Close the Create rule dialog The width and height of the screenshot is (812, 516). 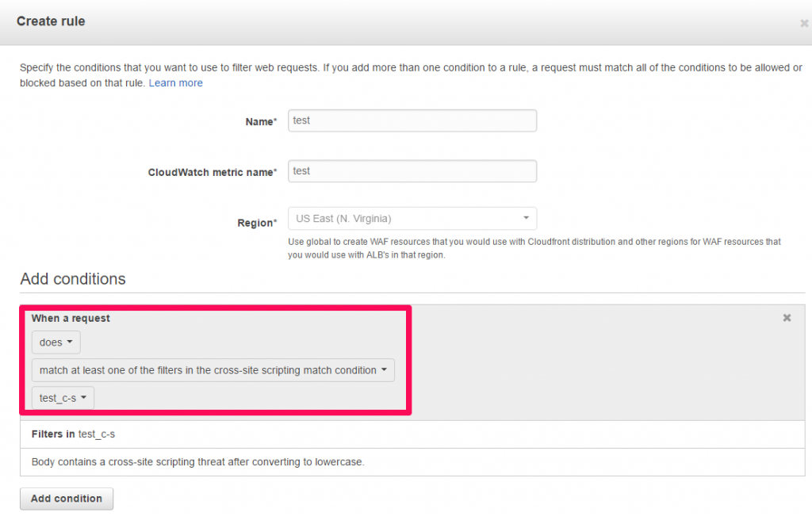(x=804, y=23)
